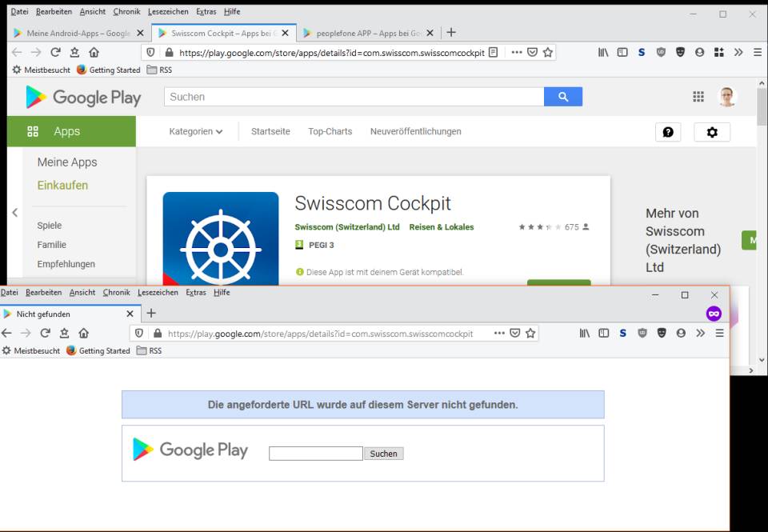Go to the home page in the Swisscom Cockpit window
The width and height of the screenshot is (768, 532).
(x=94, y=53)
